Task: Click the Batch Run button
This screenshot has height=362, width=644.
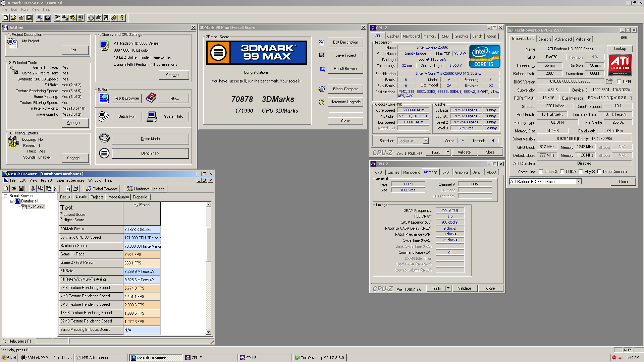Action: [127, 116]
